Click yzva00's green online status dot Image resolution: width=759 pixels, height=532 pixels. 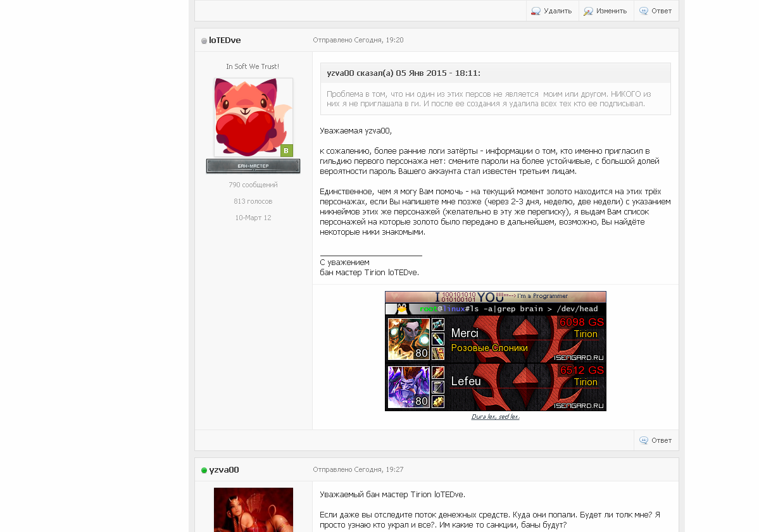coord(204,470)
